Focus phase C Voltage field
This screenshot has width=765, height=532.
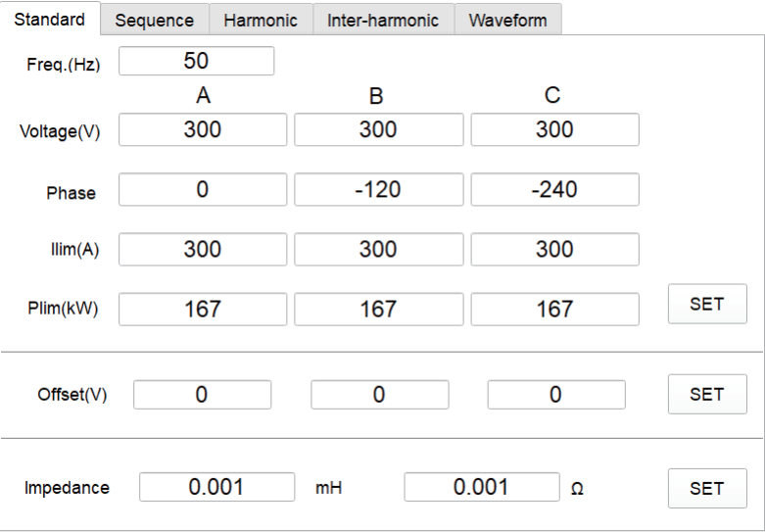click(554, 129)
